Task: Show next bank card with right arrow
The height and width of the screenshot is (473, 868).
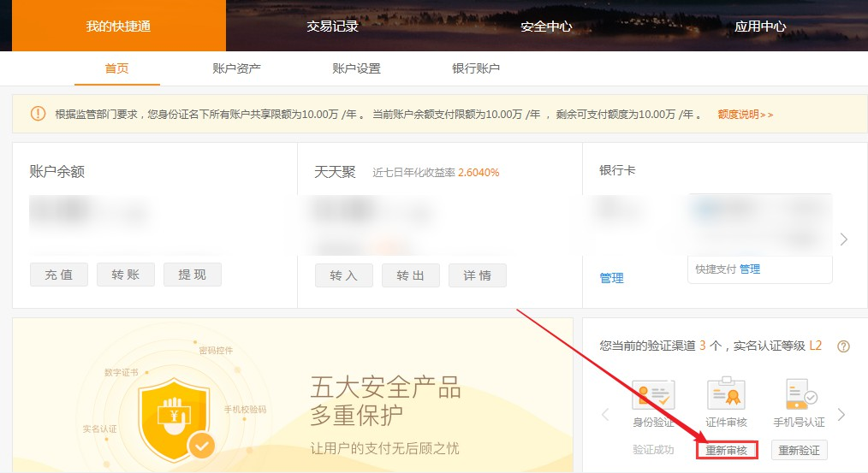Action: tap(844, 239)
